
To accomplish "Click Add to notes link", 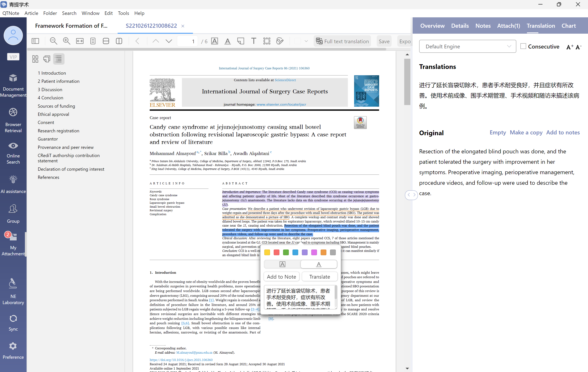I will coord(563,132).
